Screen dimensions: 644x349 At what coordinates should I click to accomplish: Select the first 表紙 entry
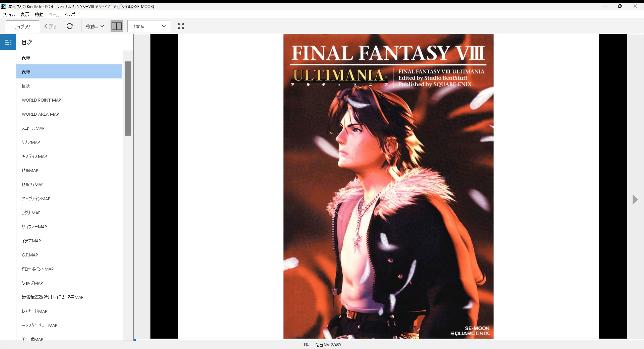click(69, 58)
